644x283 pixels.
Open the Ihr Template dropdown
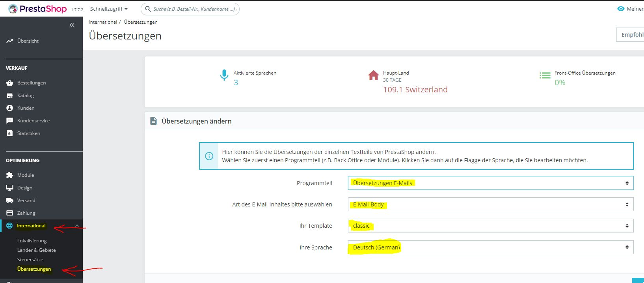(x=491, y=226)
